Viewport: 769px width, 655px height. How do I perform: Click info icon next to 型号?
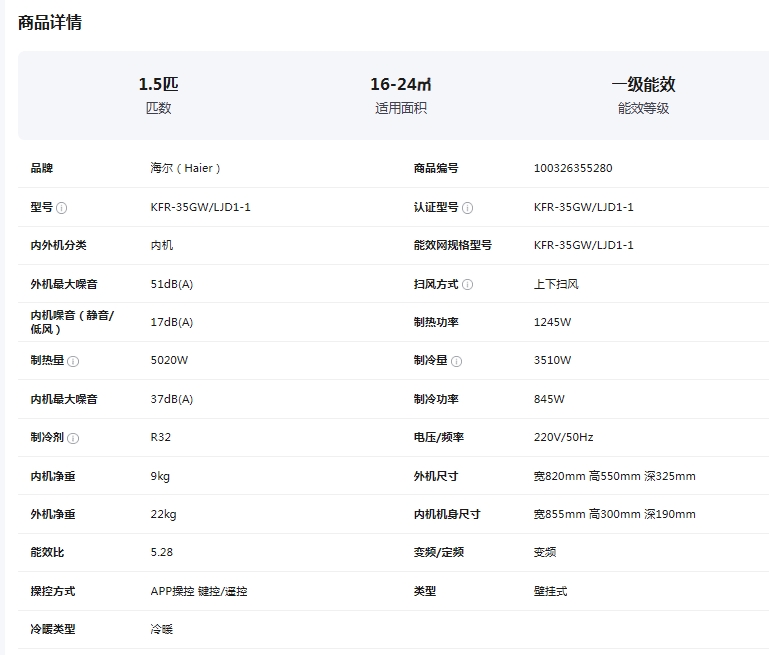(x=61, y=208)
